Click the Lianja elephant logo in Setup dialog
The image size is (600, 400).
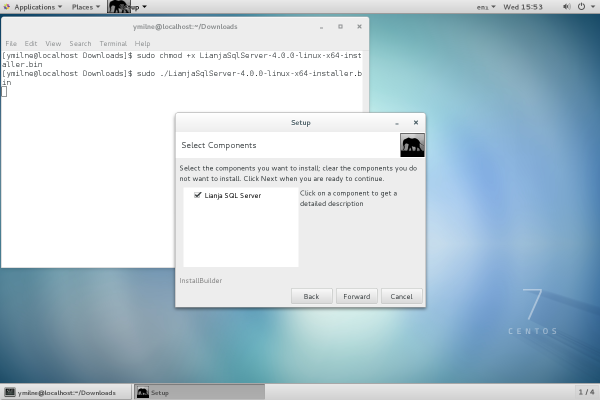412,145
